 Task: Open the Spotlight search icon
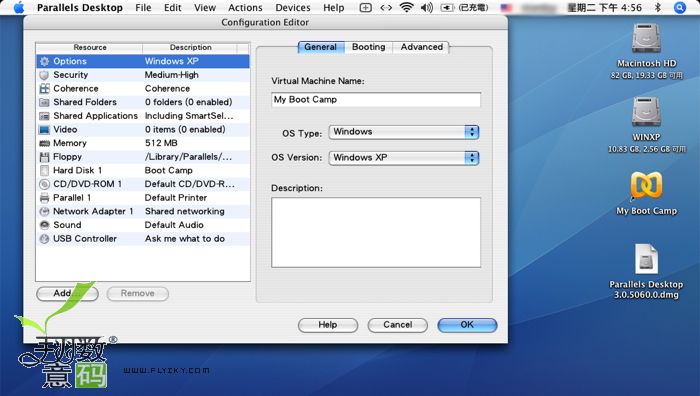click(679, 8)
